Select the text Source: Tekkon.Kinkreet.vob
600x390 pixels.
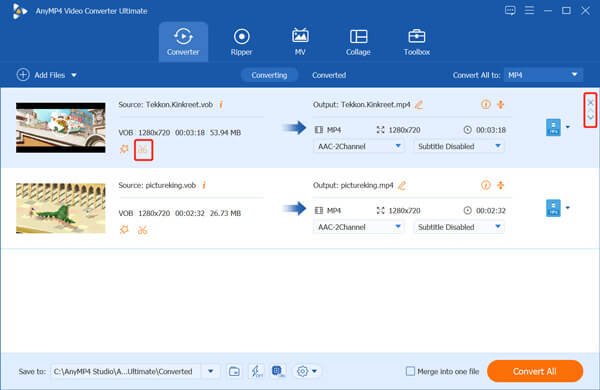tap(165, 104)
